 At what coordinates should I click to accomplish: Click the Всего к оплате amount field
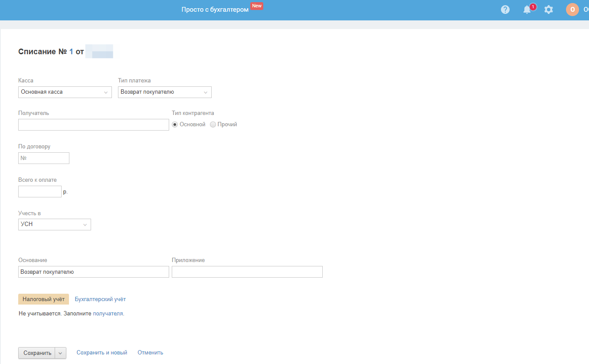tap(40, 192)
